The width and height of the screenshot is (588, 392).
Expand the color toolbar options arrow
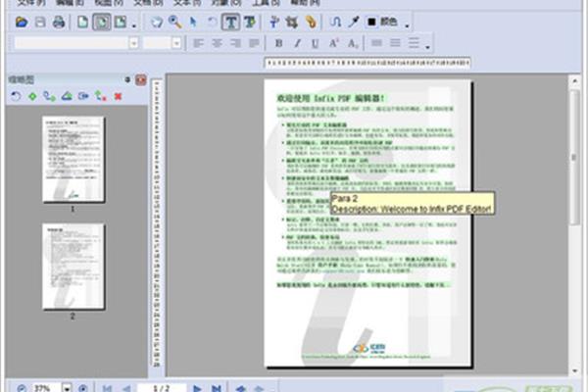tap(407, 25)
